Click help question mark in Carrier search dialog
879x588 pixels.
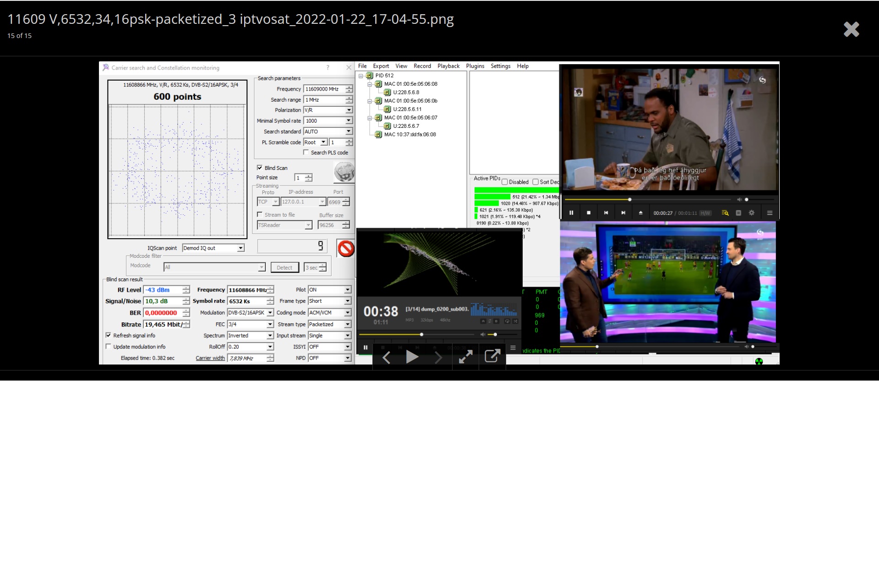[328, 68]
